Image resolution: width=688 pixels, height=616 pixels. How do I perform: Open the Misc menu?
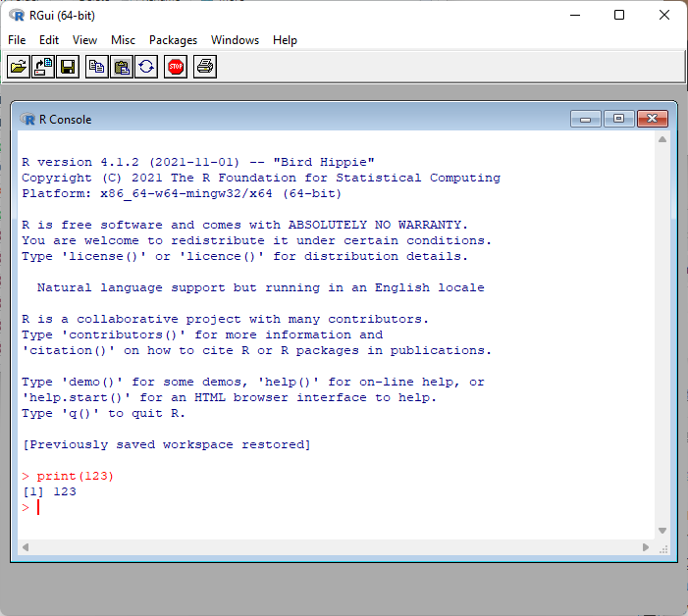coord(123,40)
